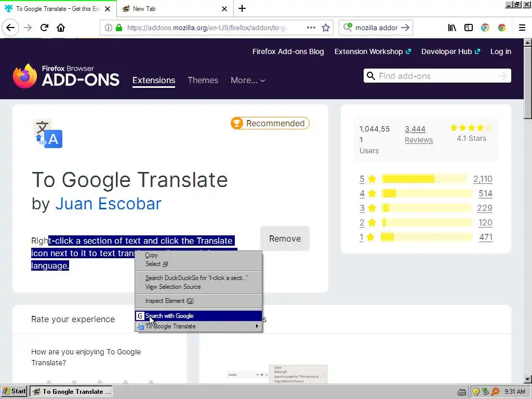This screenshot has width=532, height=399.
Task: Choose Search with Google menu item
Action: [198, 316]
